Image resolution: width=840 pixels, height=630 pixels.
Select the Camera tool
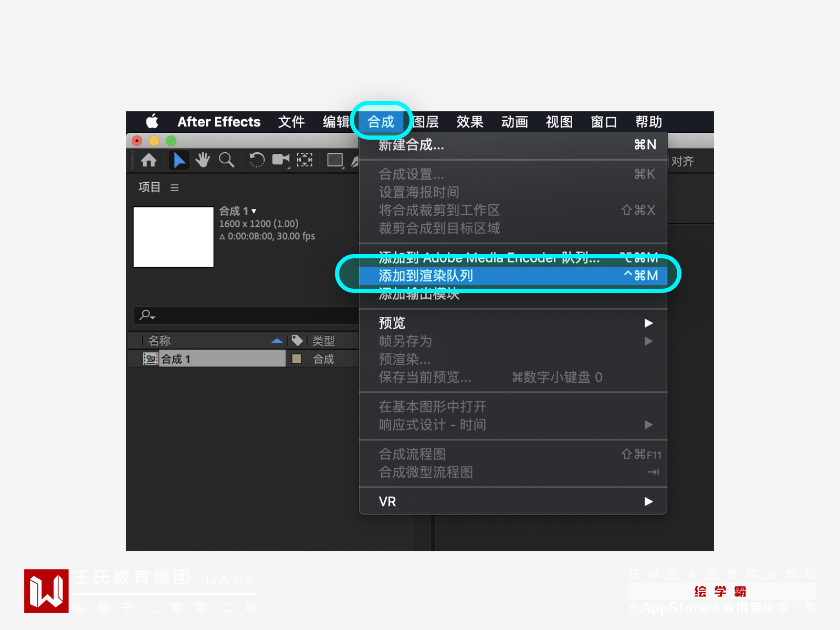pos(281,160)
